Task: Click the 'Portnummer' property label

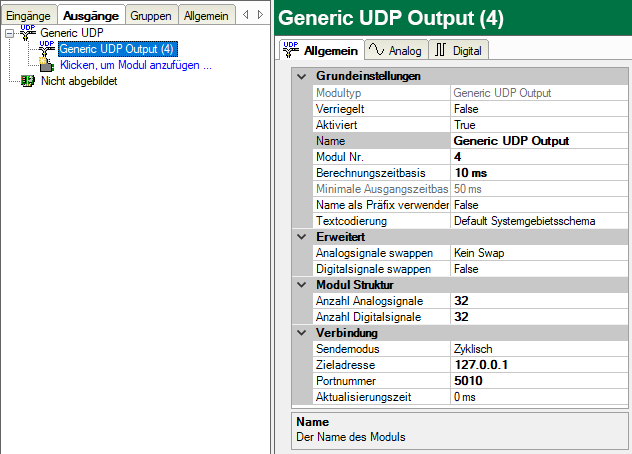Action: (x=346, y=381)
